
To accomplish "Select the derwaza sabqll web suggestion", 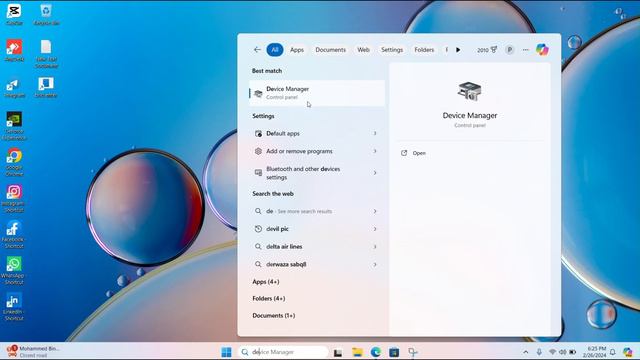I will point(317,264).
